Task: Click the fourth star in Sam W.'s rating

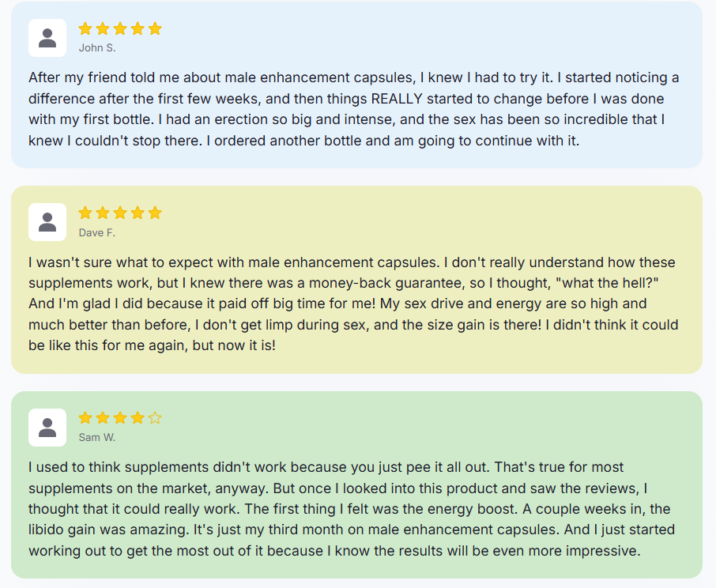Action: click(138, 418)
